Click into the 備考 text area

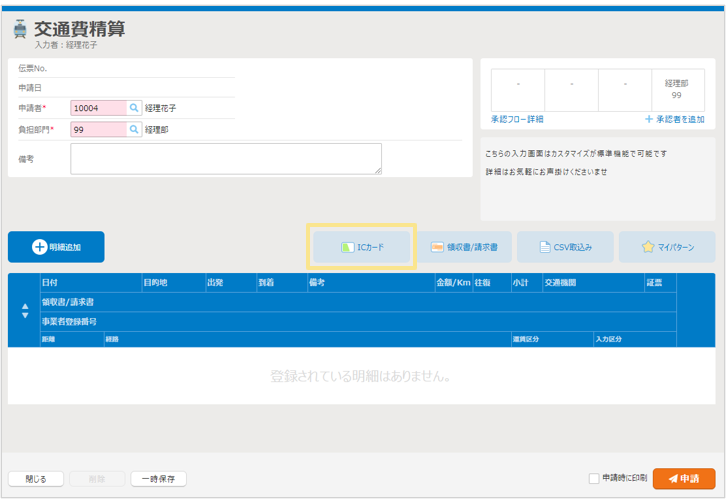point(225,159)
